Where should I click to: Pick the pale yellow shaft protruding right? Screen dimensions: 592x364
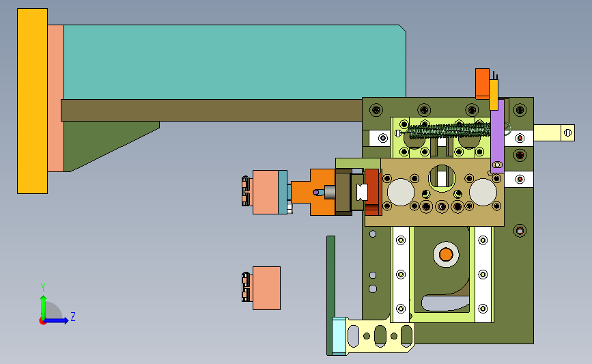[554, 133]
